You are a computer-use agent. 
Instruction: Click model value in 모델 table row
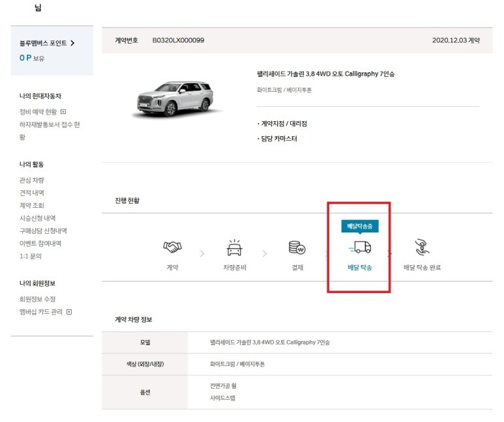point(270,343)
